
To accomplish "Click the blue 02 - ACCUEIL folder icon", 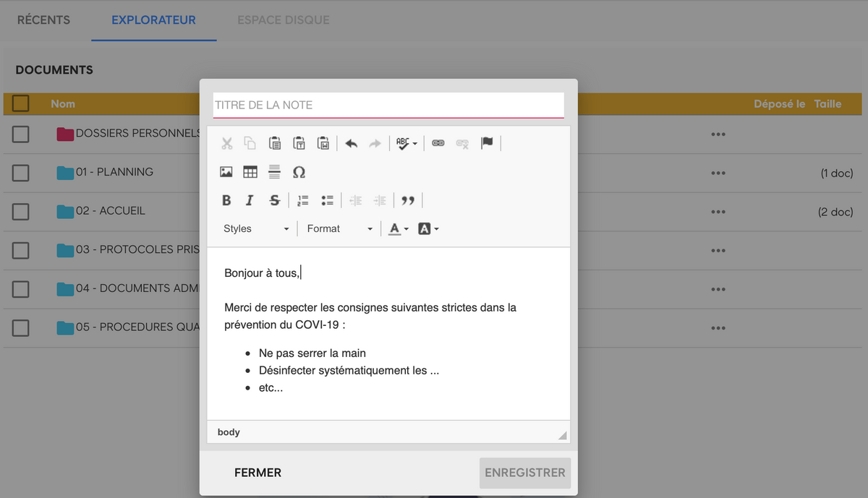I will pyautogui.click(x=66, y=211).
